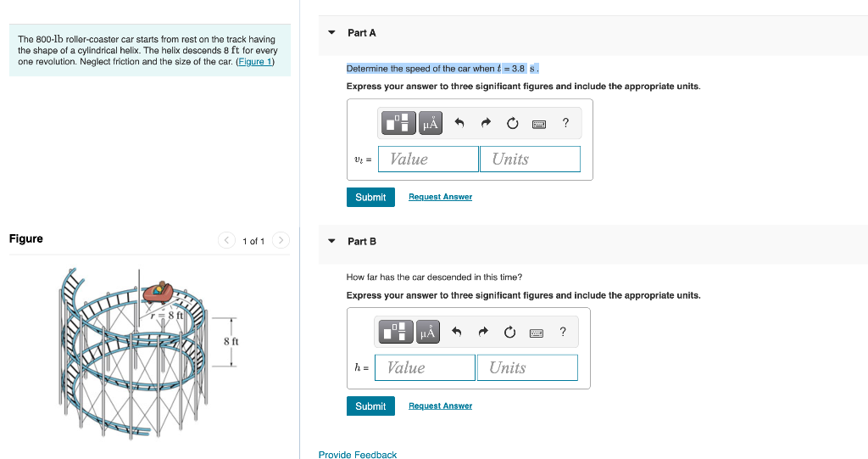Collapse the Part A section

point(331,33)
